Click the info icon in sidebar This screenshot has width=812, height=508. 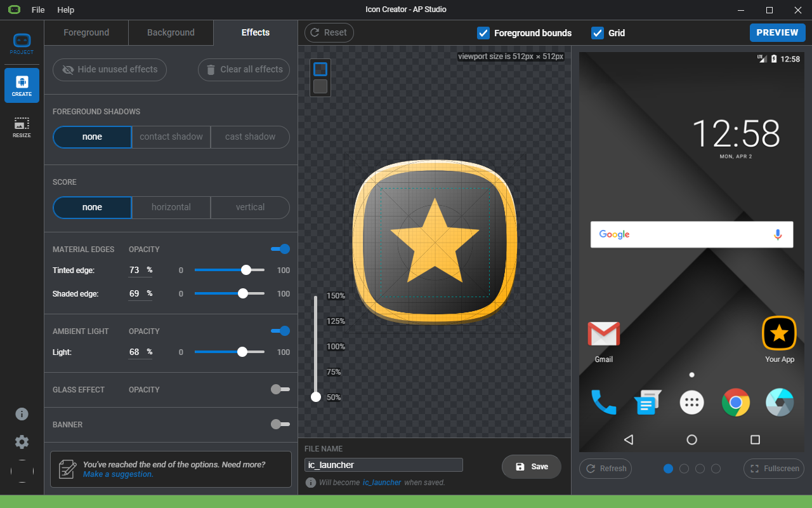[x=22, y=414]
